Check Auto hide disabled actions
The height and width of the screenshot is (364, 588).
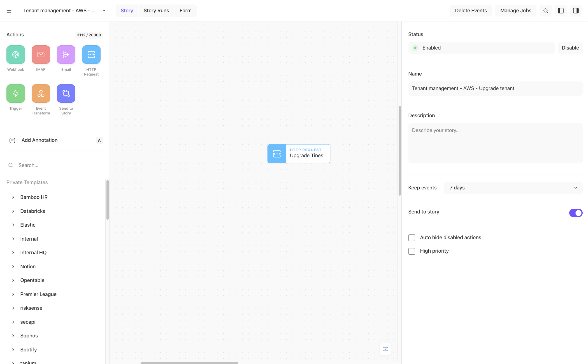pyautogui.click(x=412, y=238)
